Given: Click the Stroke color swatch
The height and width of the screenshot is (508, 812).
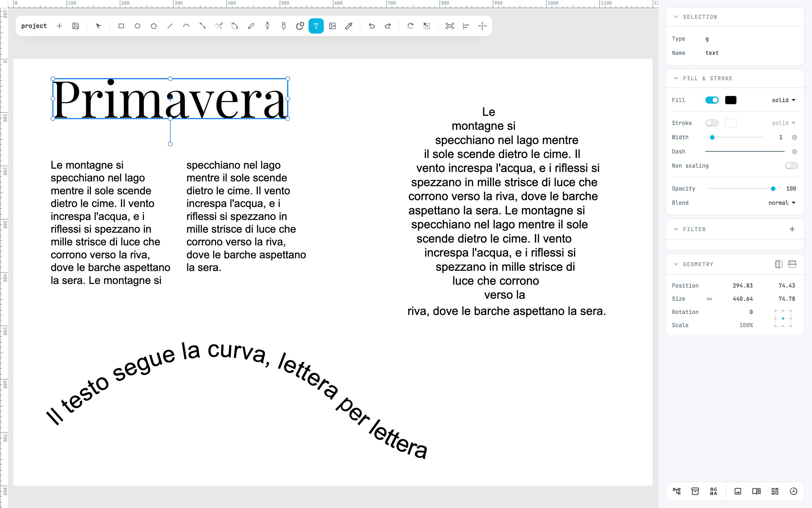Looking at the screenshot, I should (x=731, y=123).
